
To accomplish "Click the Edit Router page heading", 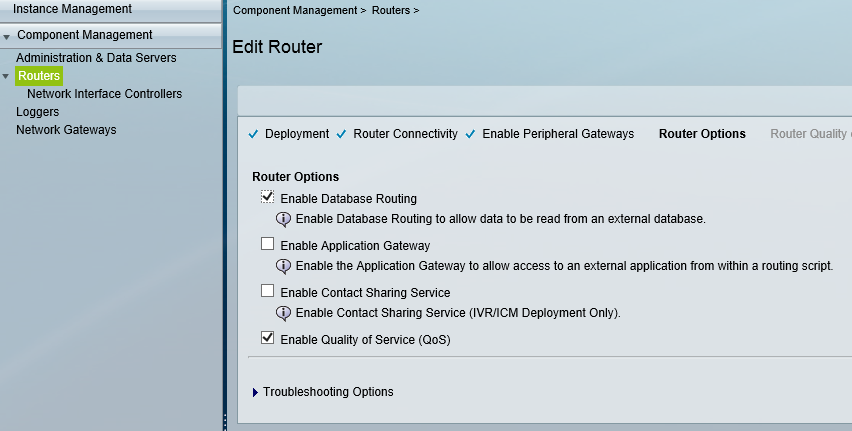I will (277, 47).
